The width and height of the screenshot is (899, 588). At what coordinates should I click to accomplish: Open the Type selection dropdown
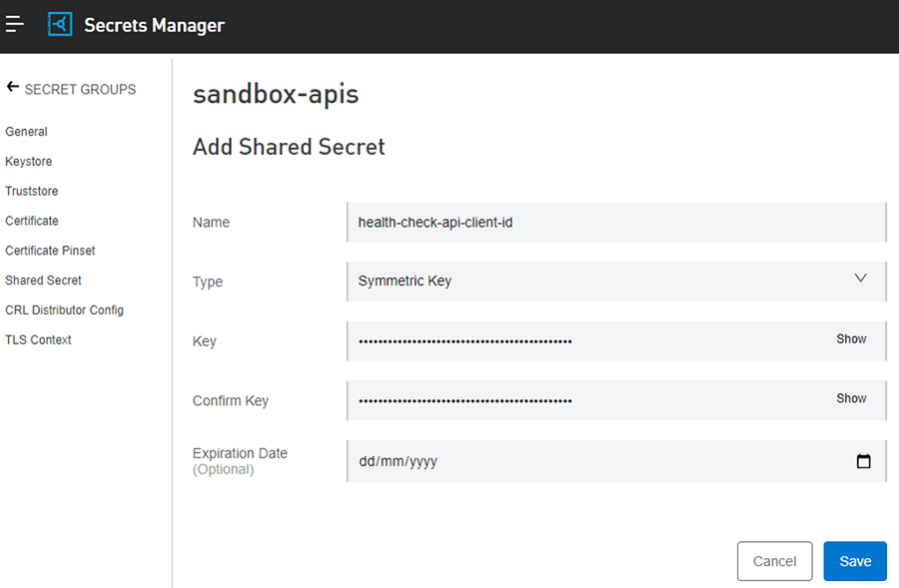tap(616, 281)
